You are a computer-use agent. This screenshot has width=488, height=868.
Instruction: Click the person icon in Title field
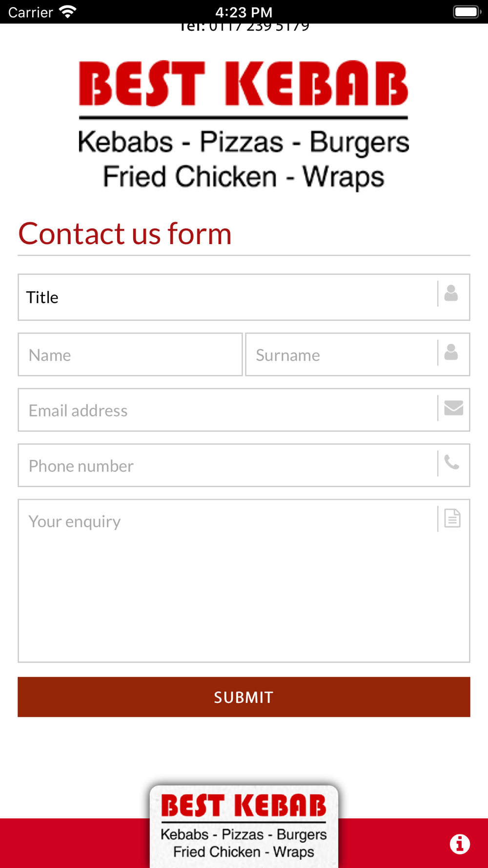[451, 293]
